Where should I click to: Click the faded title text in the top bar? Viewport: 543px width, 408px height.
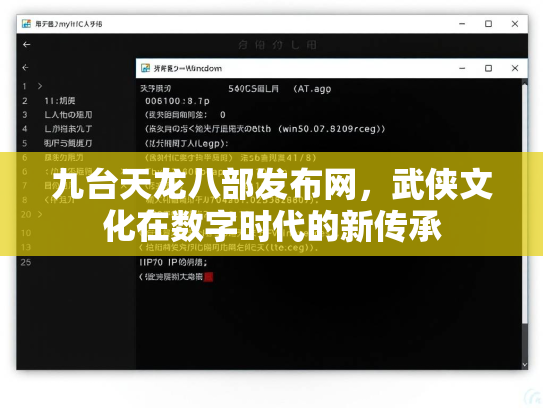tap(277, 45)
